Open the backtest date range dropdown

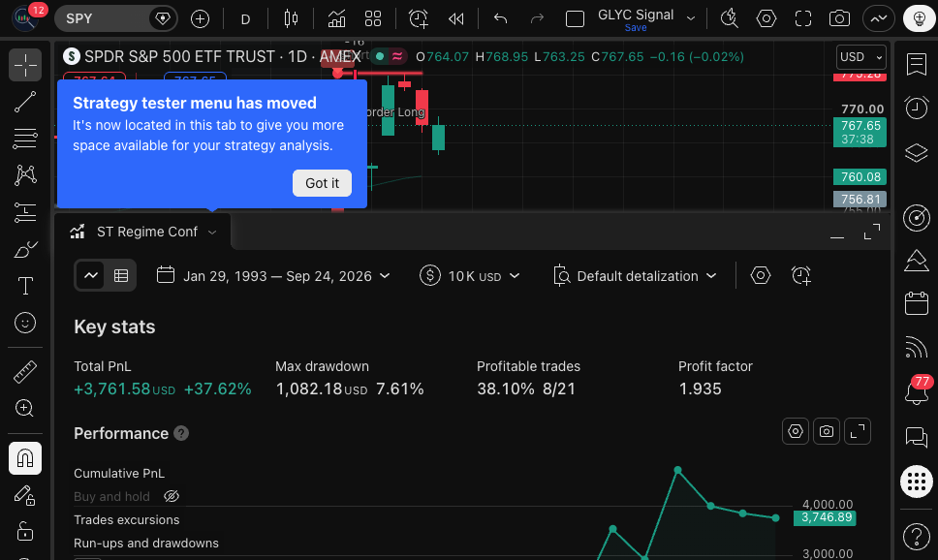click(x=273, y=276)
